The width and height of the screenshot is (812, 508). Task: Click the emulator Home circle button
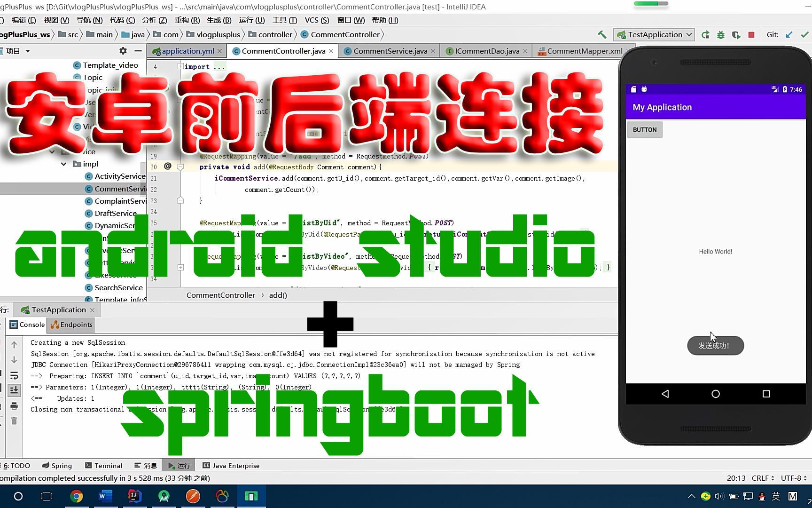click(x=716, y=394)
